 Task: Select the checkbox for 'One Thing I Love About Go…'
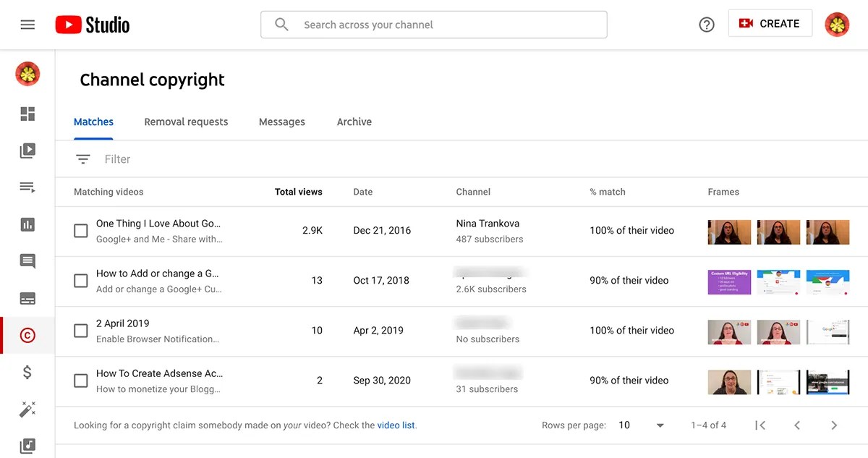point(80,230)
